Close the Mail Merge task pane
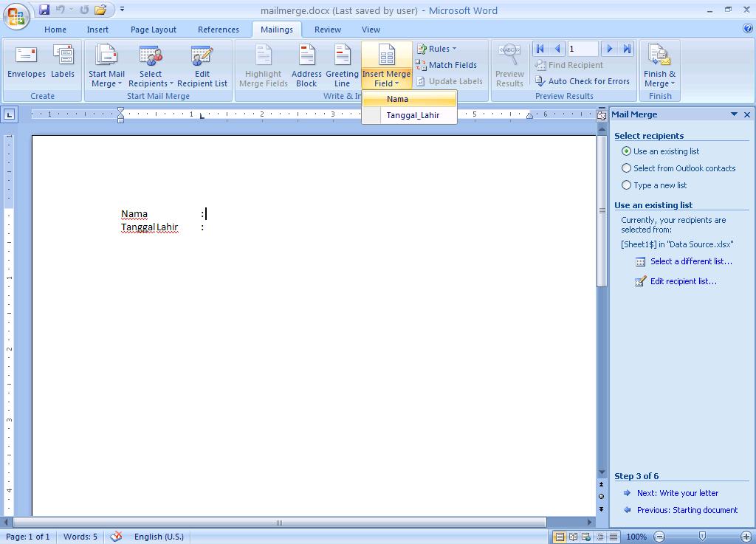The width and height of the screenshot is (756, 544). tap(747, 114)
